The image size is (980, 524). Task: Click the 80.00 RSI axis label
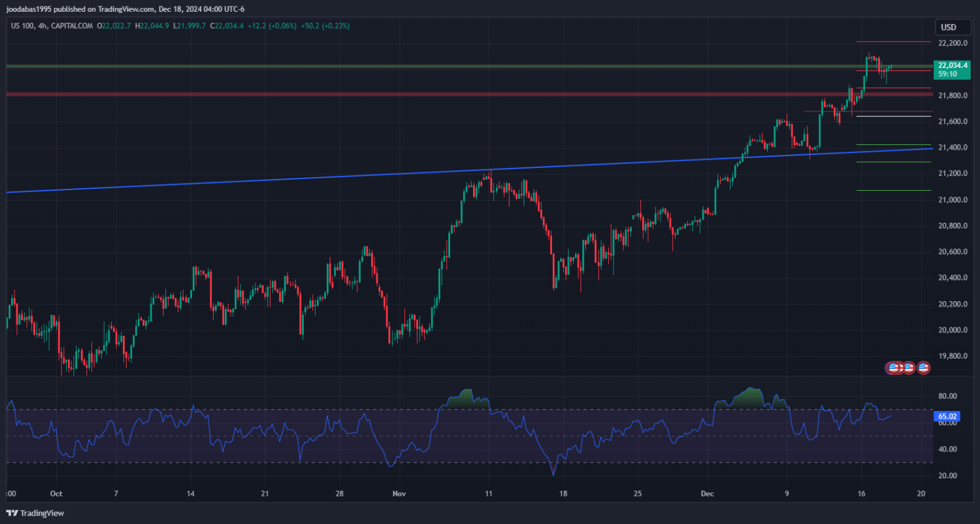947,396
